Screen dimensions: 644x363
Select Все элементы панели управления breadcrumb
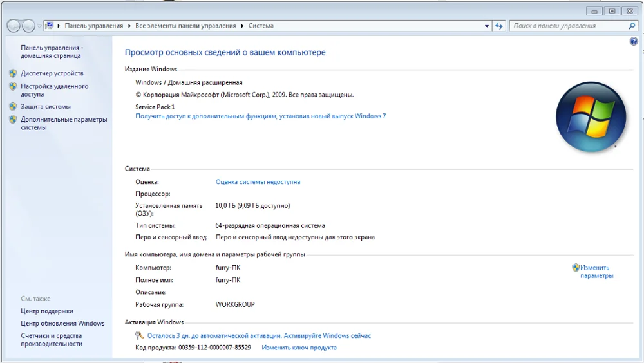point(185,26)
